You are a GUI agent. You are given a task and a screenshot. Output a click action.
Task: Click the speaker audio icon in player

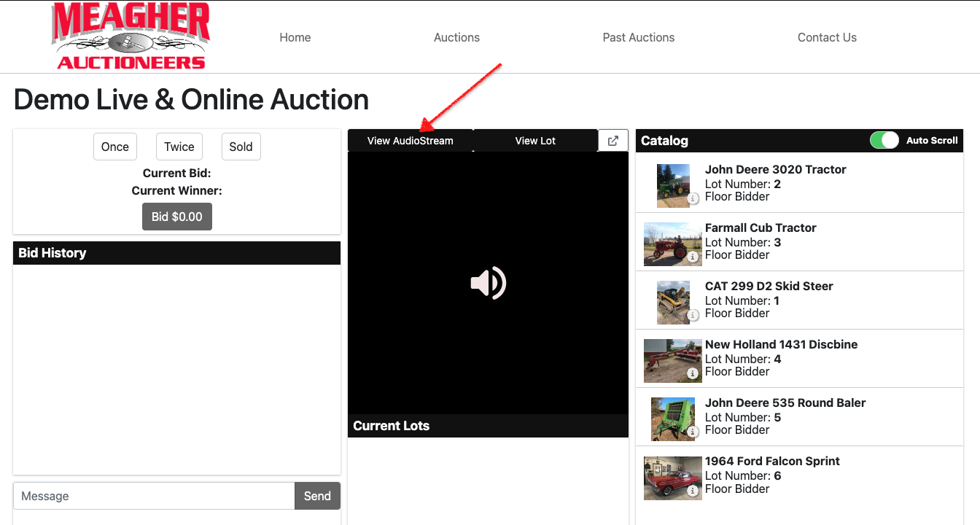point(489,283)
